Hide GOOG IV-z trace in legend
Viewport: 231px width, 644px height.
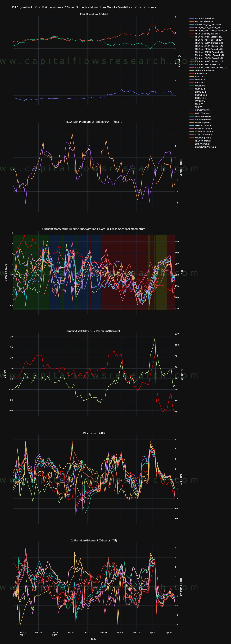198,98
